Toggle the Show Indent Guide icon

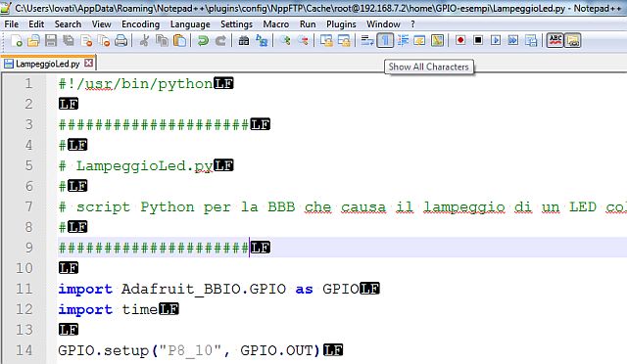click(x=403, y=40)
